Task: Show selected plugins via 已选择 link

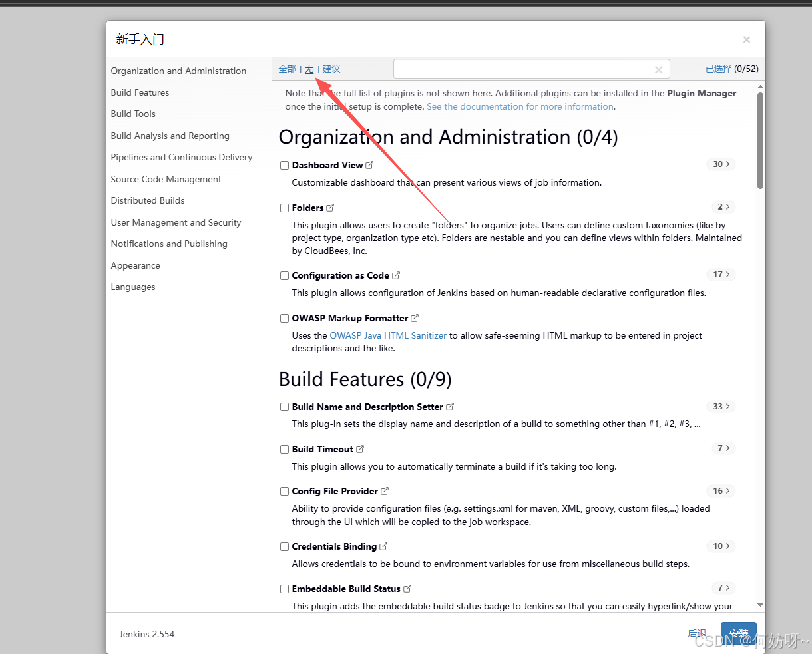Action: [718, 69]
